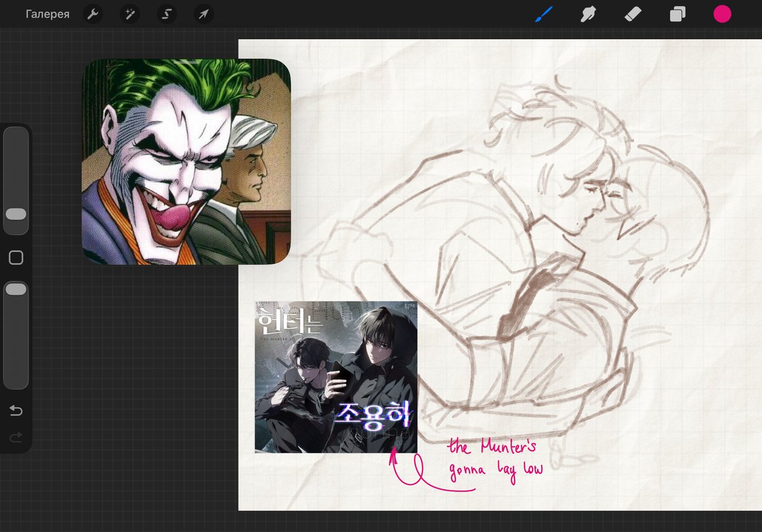Image resolution: width=762 pixels, height=532 pixels.
Task: Open the Layers panel
Action: pyautogui.click(x=678, y=14)
